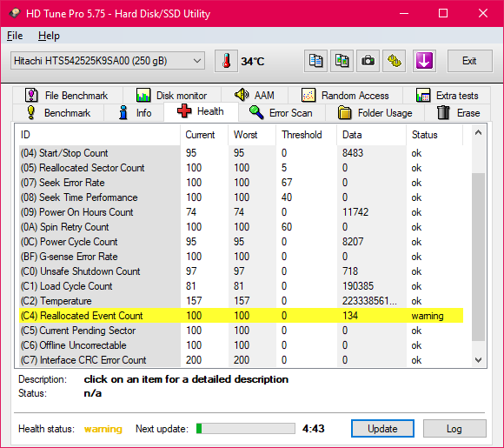
Task: Click the Current column header
Action: (204, 135)
